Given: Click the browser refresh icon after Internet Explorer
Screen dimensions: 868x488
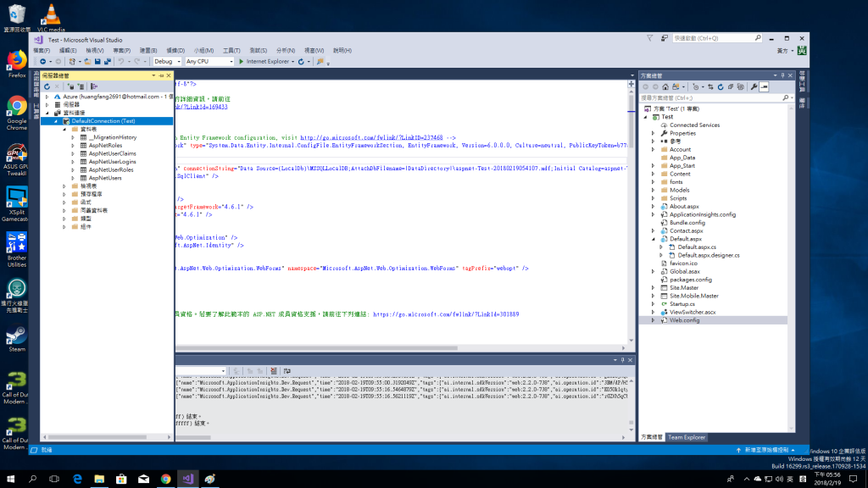Looking at the screenshot, I should click(x=301, y=61).
